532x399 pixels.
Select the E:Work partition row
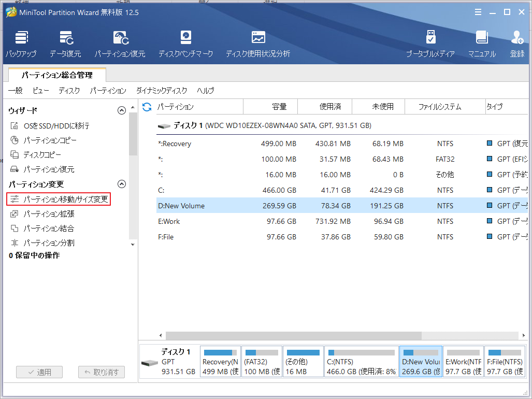[x=342, y=221]
